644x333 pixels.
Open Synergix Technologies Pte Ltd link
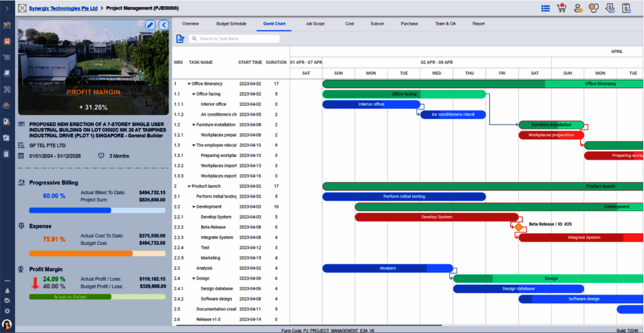pyautogui.click(x=63, y=8)
